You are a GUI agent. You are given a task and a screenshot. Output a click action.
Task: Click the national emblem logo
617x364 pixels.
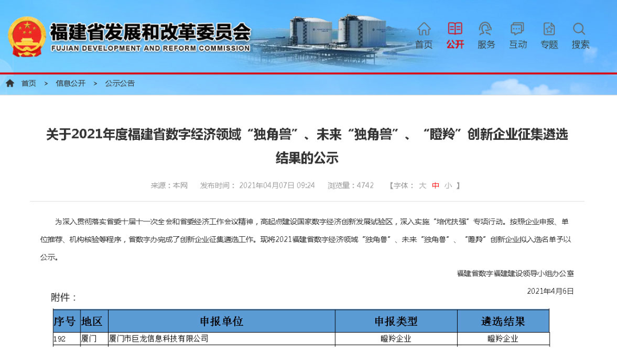[27, 37]
